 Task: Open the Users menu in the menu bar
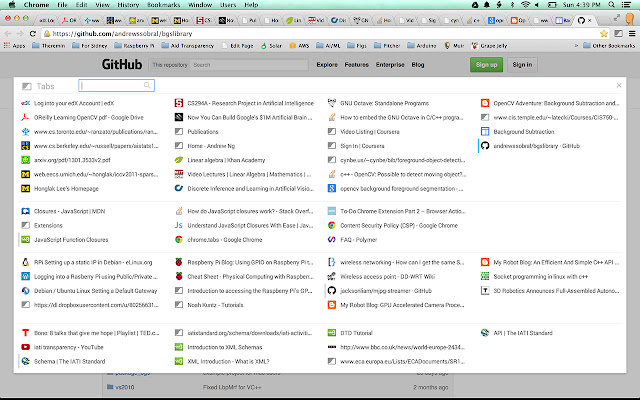[228, 5]
